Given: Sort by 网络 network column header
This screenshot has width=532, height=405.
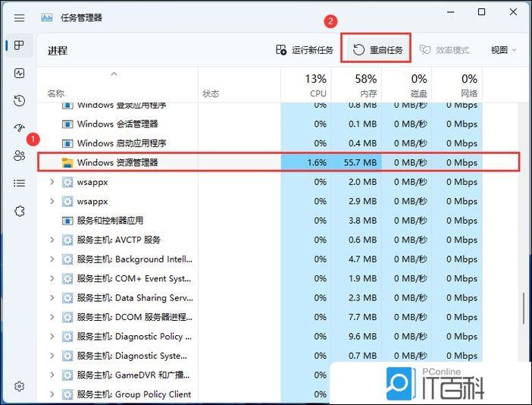Looking at the screenshot, I should (x=457, y=85).
